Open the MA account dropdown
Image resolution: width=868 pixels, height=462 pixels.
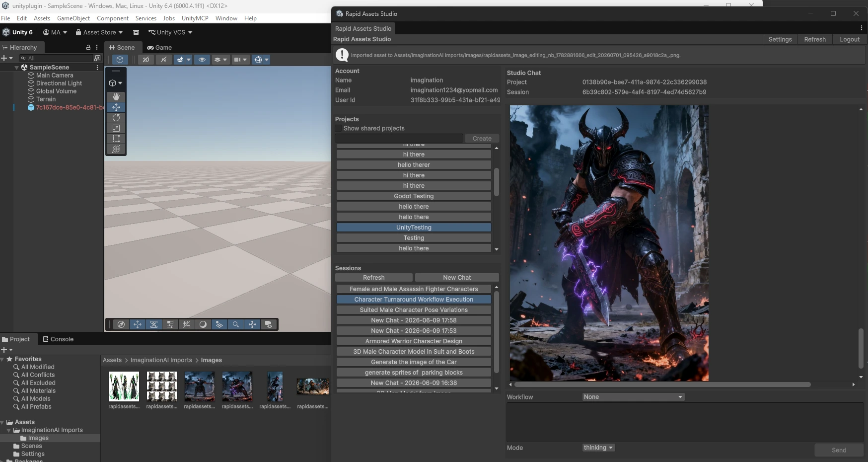click(55, 32)
